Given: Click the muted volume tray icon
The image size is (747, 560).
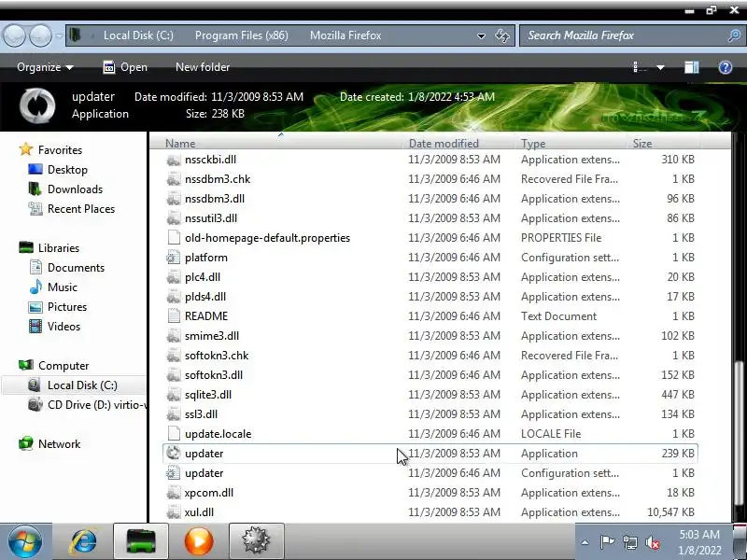Looking at the screenshot, I should click(x=652, y=542).
